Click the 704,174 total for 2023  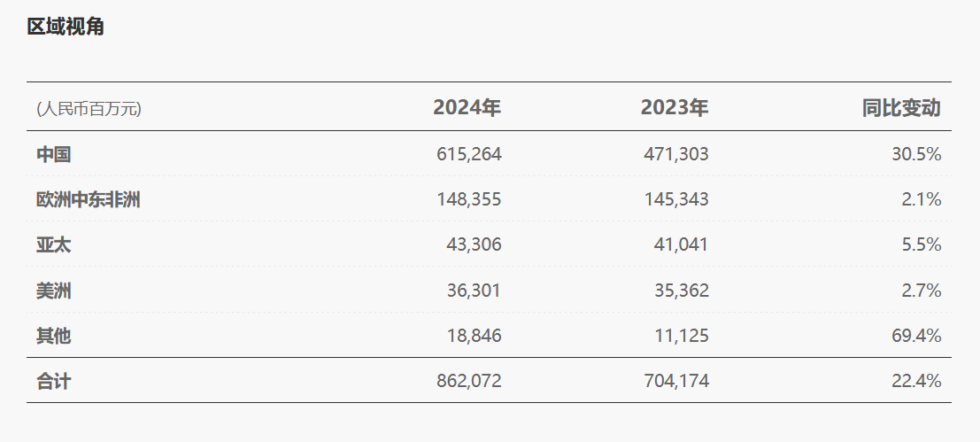pyautogui.click(x=675, y=382)
